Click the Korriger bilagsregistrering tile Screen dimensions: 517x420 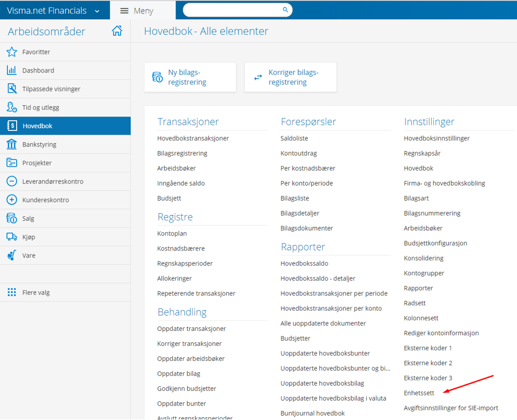[291, 77]
